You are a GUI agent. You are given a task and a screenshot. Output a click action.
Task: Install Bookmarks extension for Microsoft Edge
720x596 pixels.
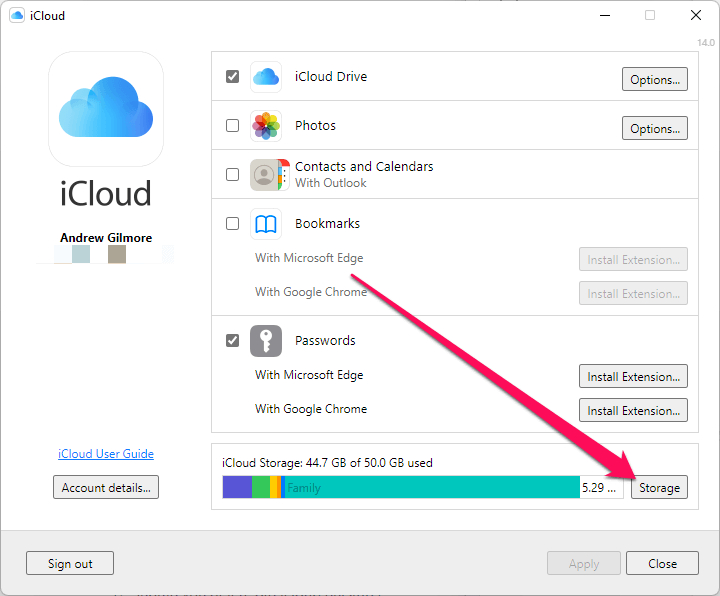(x=633, y=259)
